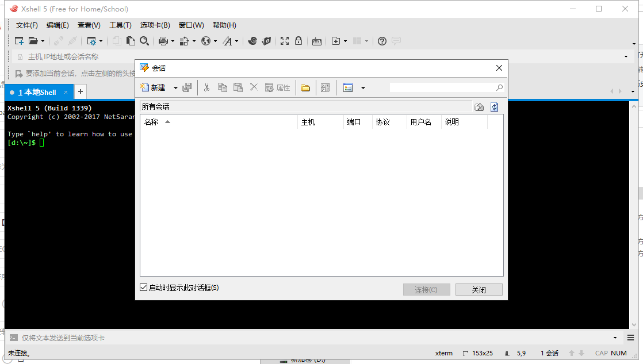This screenshot has width=643, height=364.
Task: Open the 文件(F) menu
Action: pyautogui.click(x=26, y=25)
